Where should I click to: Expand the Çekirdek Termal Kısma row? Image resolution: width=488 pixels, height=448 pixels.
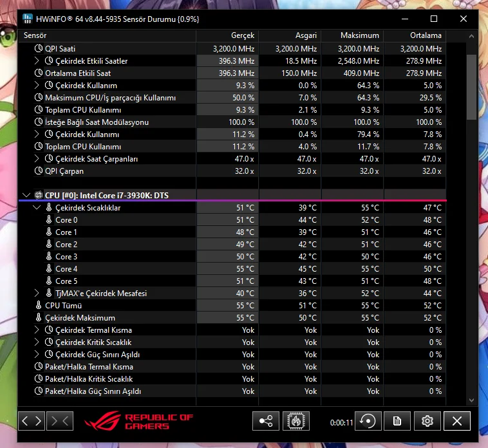click(37, 330)
